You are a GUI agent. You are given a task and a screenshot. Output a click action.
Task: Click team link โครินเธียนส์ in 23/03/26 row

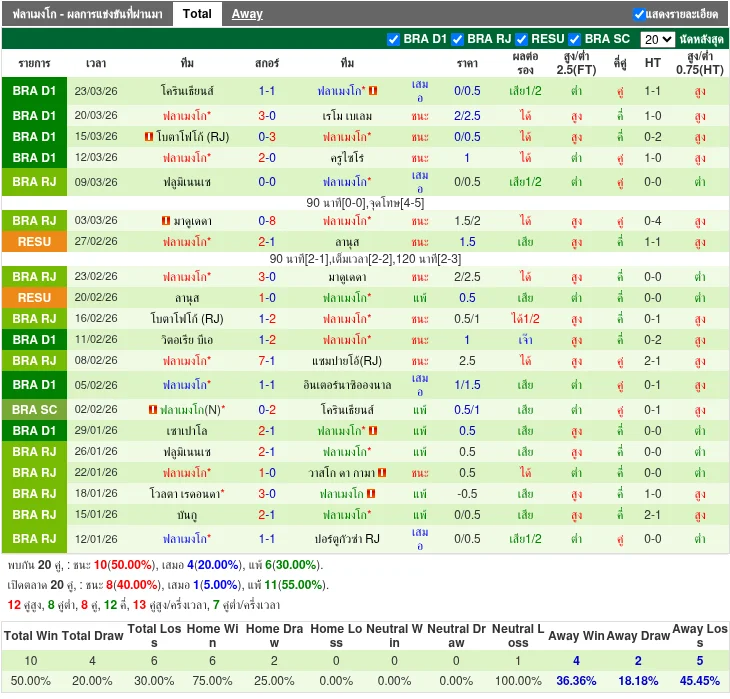coord(187,90)
